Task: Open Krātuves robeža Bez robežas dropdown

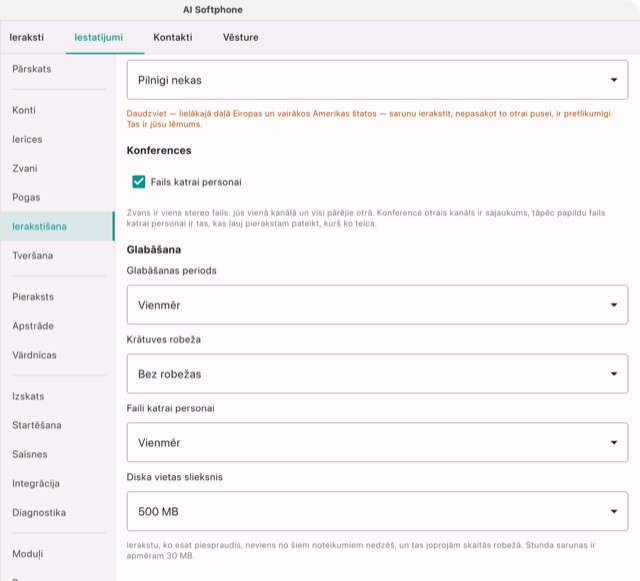Action: (377, 374)
